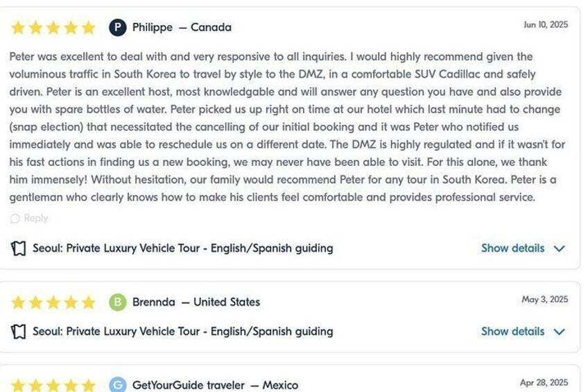The height and width of the screenshot is (392, 588).
Task: Click the chevron beside Philippe's Show details
Action: point(560,248)
